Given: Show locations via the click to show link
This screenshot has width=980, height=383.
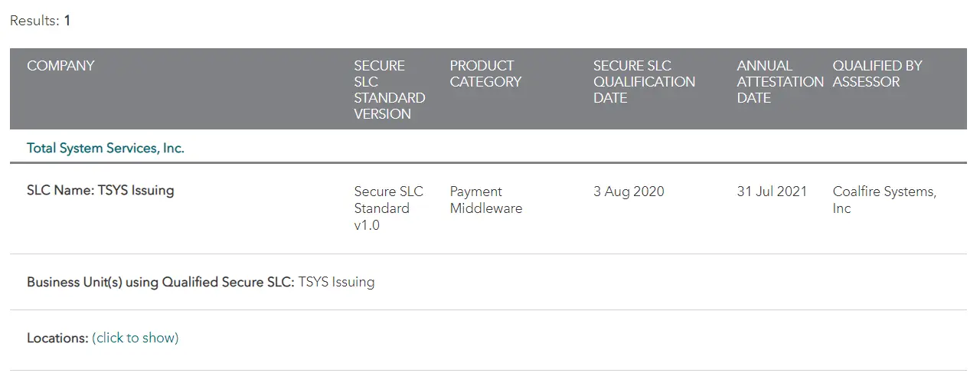Looking at the screenshot, I should click(x=135, y=338).
